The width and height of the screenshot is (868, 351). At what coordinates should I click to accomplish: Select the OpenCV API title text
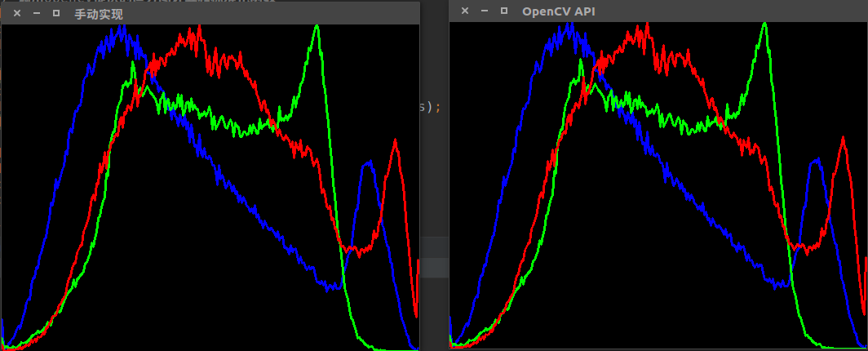coord(558,11)
